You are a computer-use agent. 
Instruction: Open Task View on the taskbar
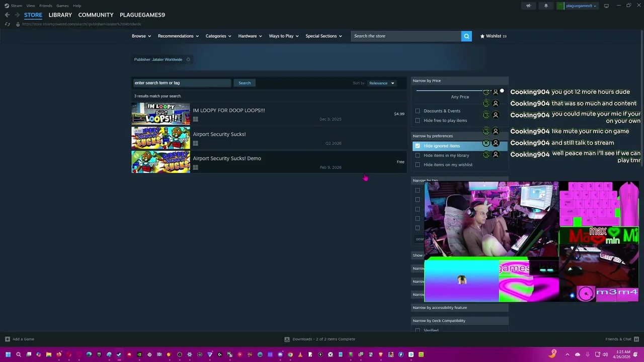(29, 354)
